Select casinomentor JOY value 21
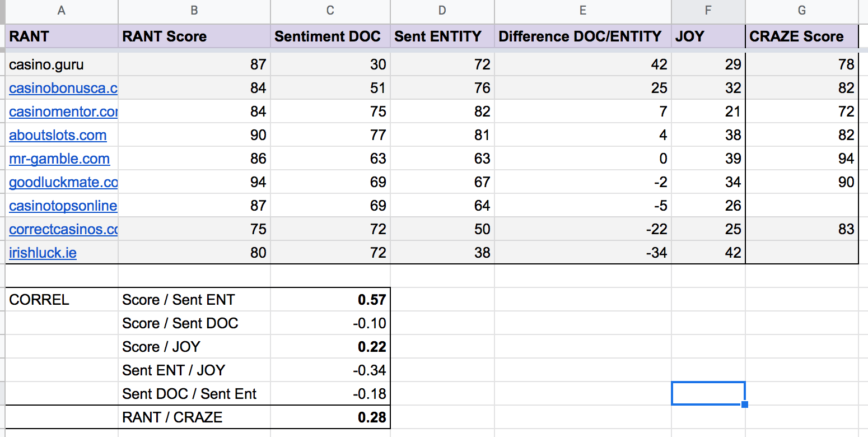 708,111
